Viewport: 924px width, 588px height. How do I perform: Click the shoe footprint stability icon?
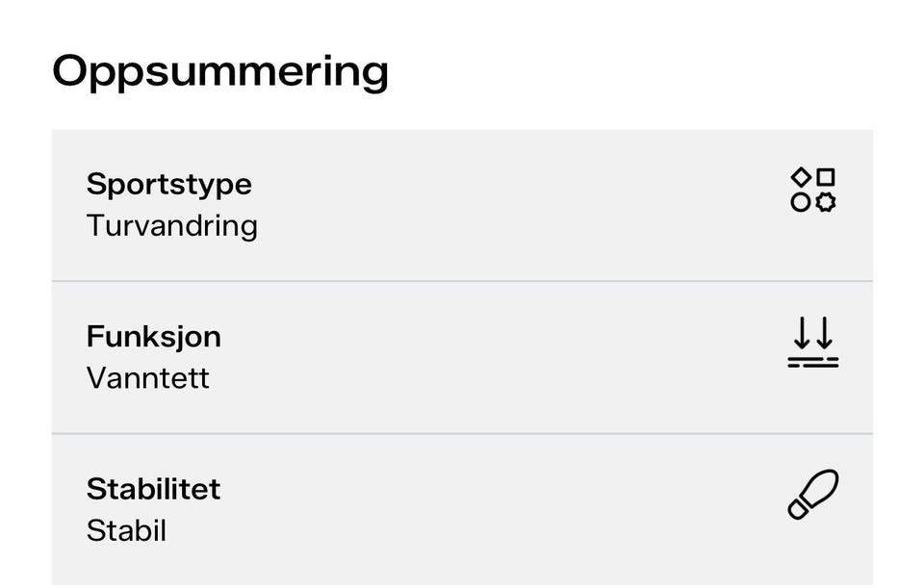point(813,495)
